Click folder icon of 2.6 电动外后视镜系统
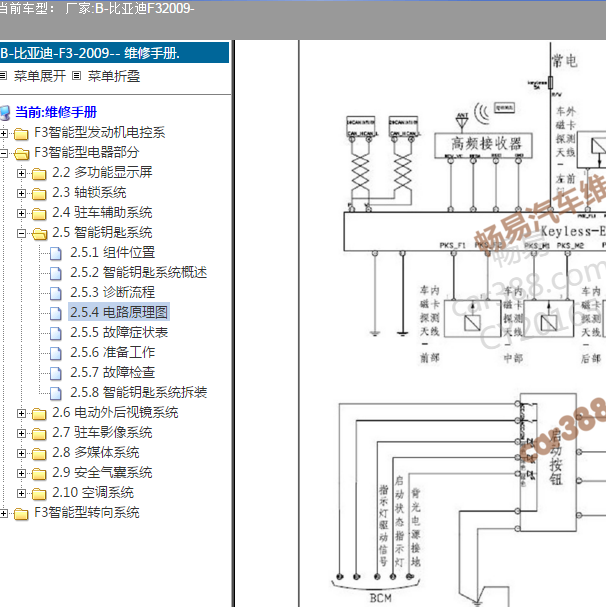The image size is (606, 607). click(39, 414)
